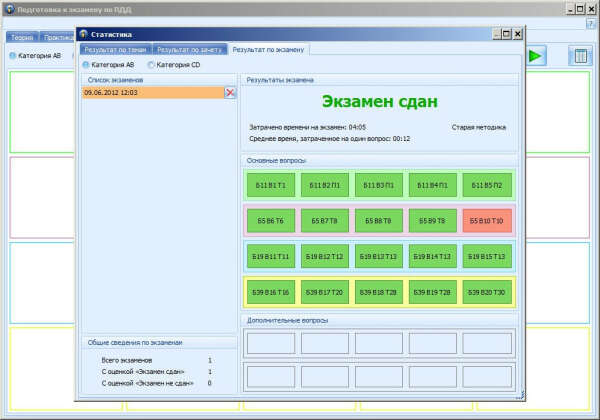This screenshot has height=420, width=600.
Task: Maximize the Статистика dialog
Action: (x=506, y=34)
